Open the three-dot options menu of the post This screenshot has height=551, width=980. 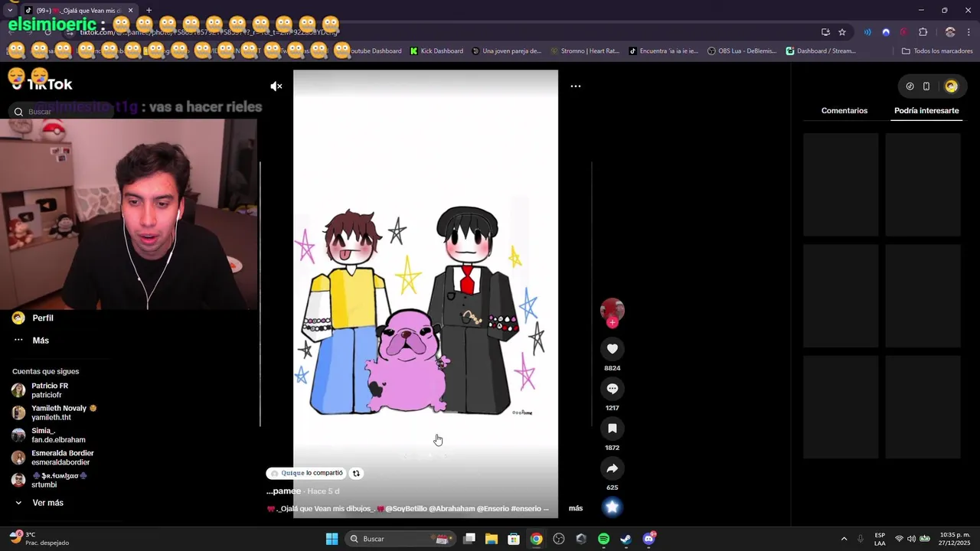point(576,86)
